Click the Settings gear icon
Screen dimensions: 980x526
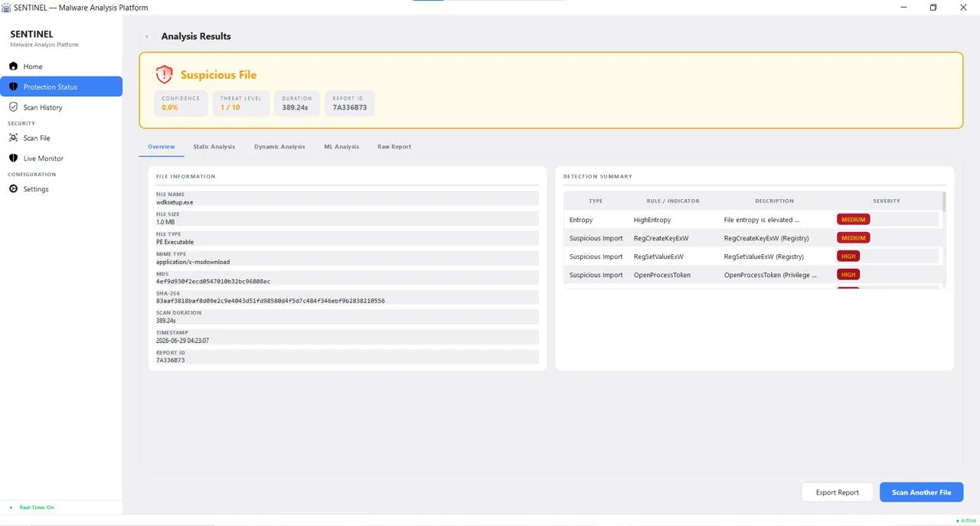tap(13, 189)
